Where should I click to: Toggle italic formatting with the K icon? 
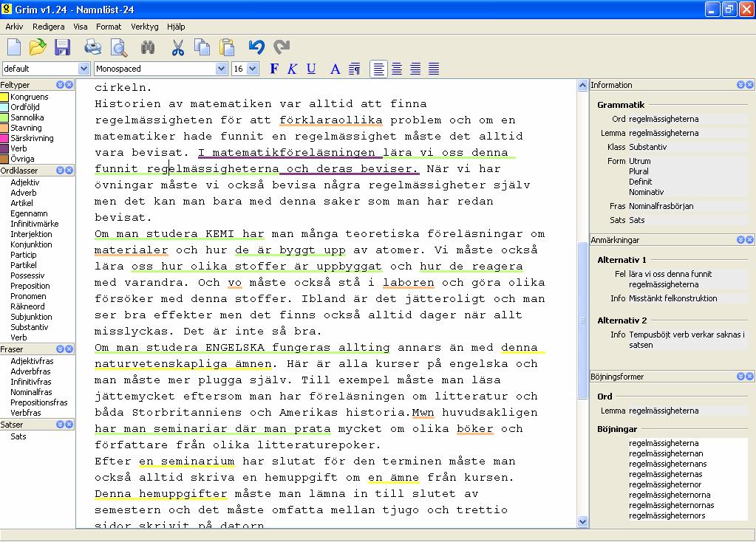(x=292, y=69)
